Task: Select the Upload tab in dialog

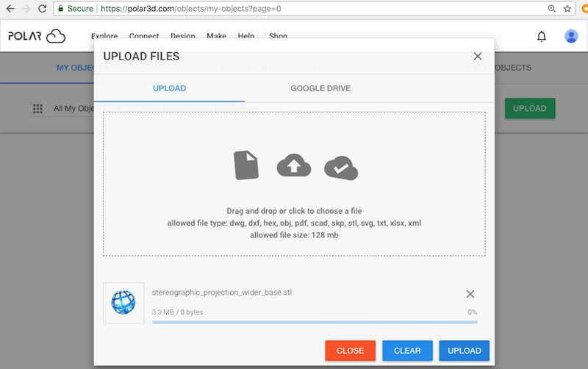Action: pos(170,88)
